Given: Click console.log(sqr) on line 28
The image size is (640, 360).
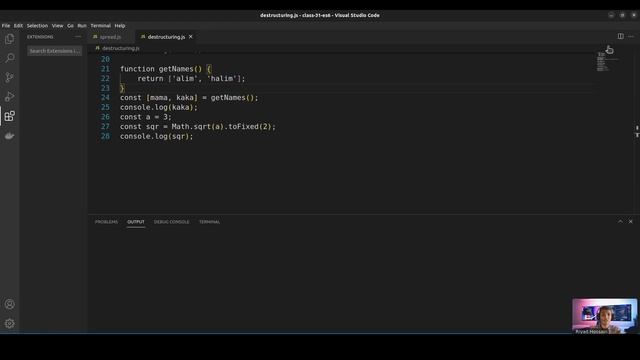Looking at the screenshot, I should pyautogui.click(x=156, y=136).
